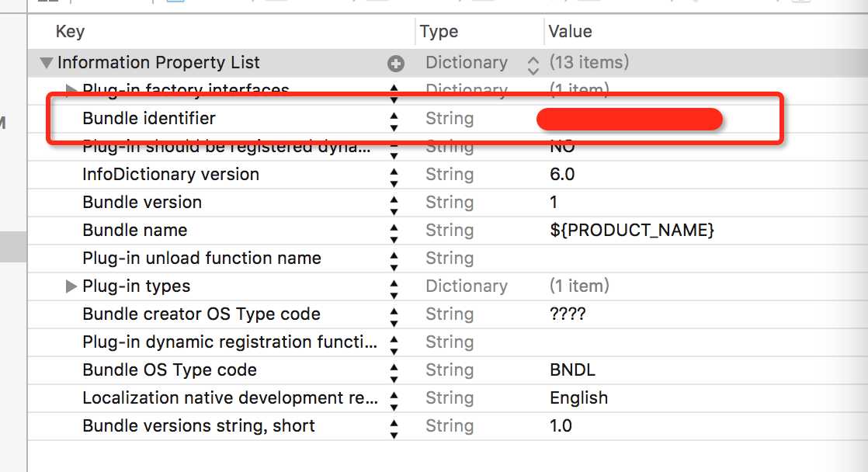Open key stepper for Bundle name
The width and height of the screenshot is (868, 472).
point(394,234)
